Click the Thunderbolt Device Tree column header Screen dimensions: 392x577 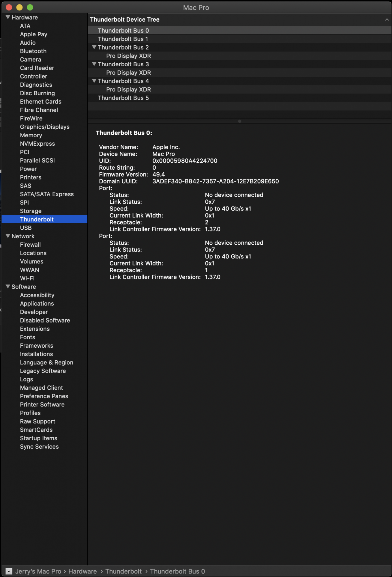point(125,20)
